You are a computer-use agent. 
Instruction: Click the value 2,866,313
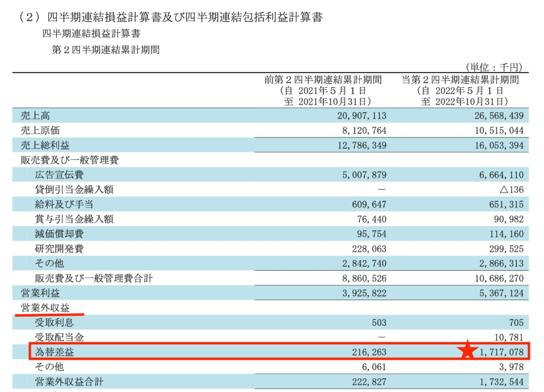coord(501,263)
